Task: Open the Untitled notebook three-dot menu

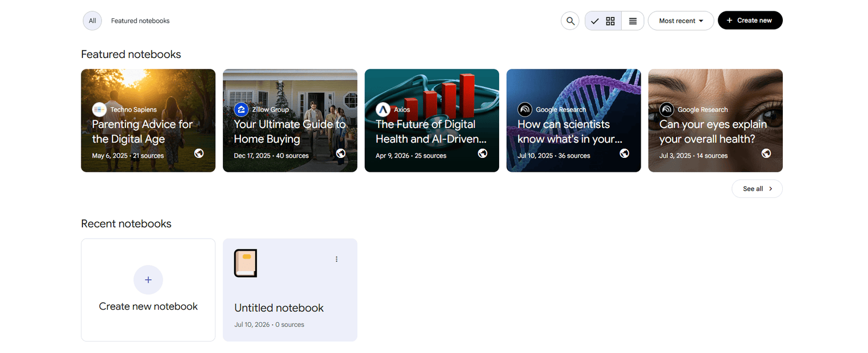Action: point(336,259)
